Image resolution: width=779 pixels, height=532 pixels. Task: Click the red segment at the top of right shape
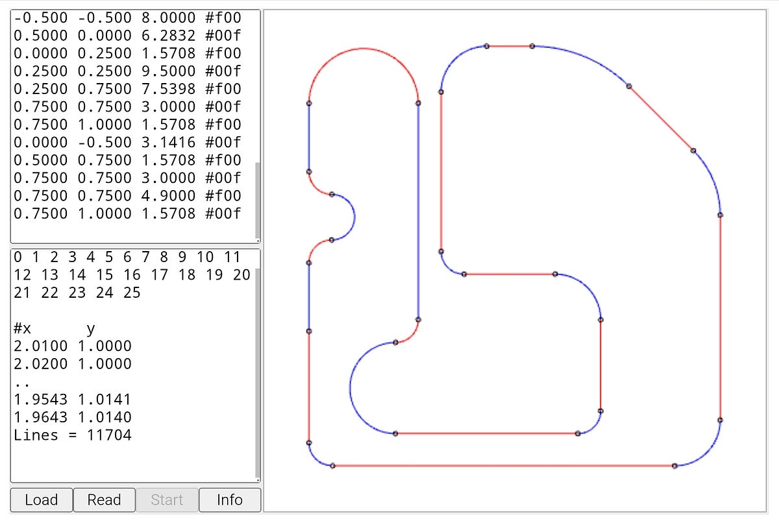click(510, 45)
